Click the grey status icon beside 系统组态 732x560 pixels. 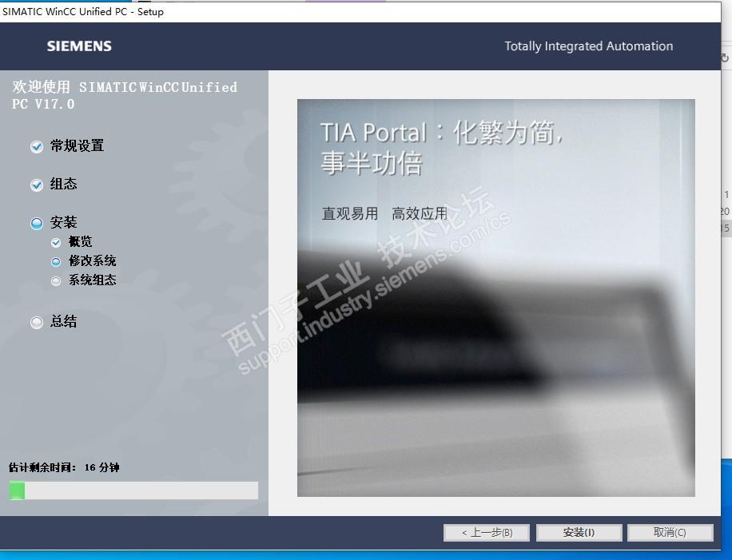click(x=56, y=281)
